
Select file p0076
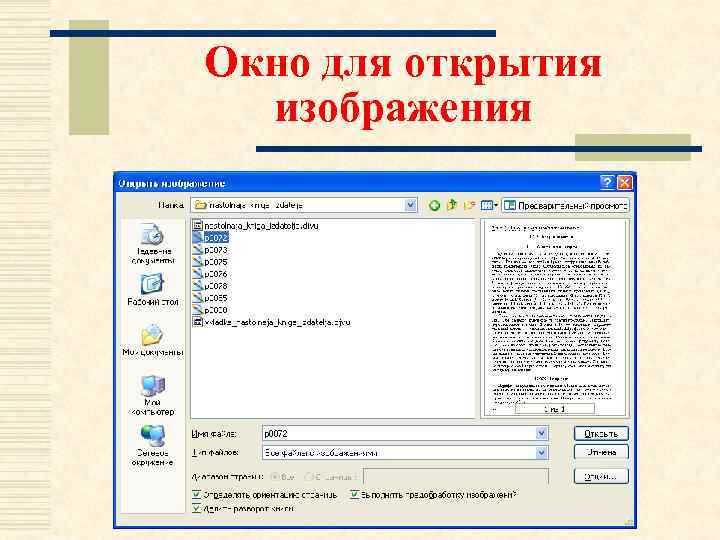[x=210, y=274]
